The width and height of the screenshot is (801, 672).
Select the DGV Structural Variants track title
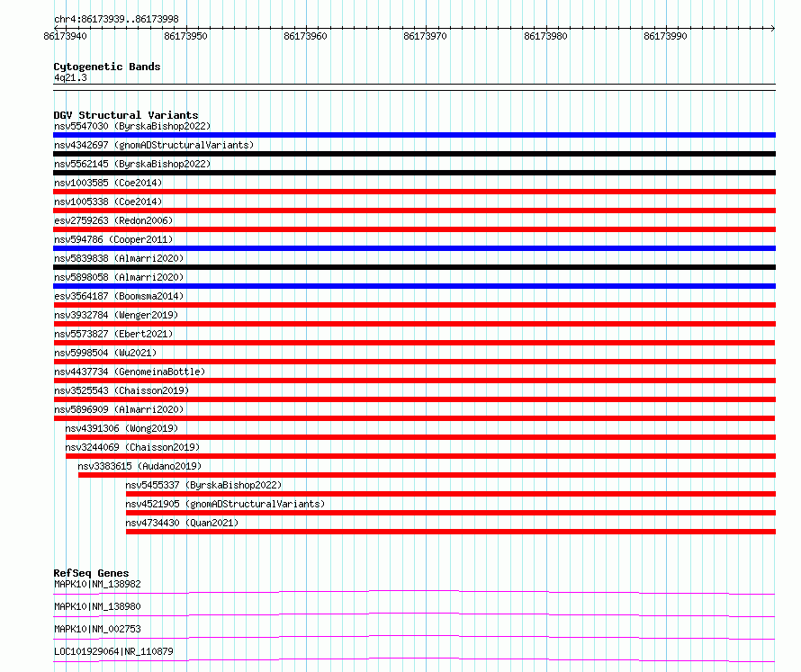click(x=126, y=115)
